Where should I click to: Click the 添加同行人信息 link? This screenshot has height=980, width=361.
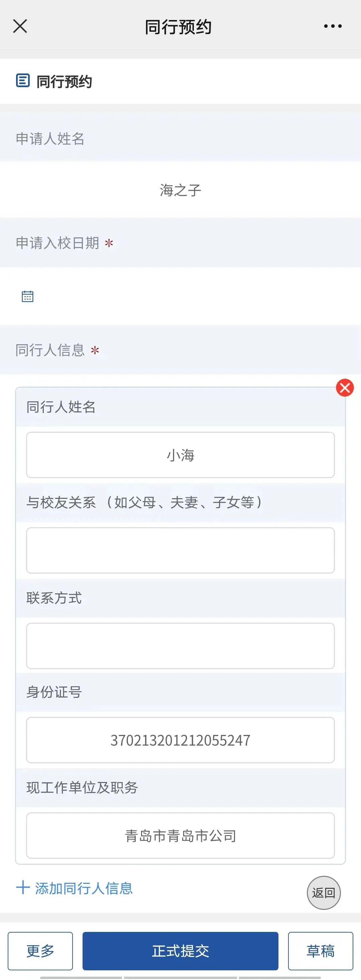pos(84,888)
